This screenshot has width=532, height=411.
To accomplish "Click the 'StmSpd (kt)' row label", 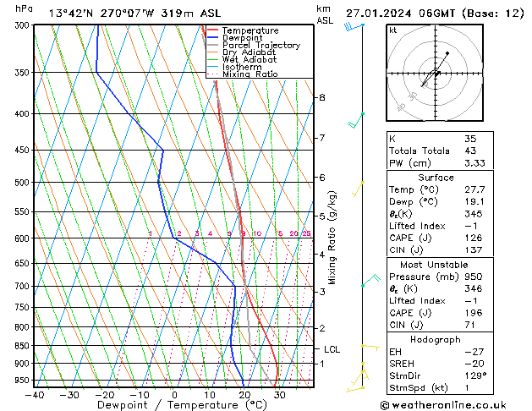I will [x=419, y=387].
